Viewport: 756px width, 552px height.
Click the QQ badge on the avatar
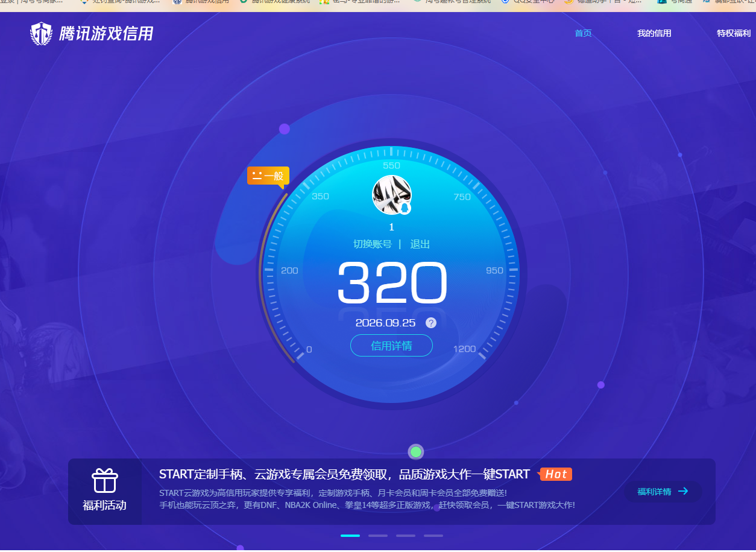coord(405,209)
